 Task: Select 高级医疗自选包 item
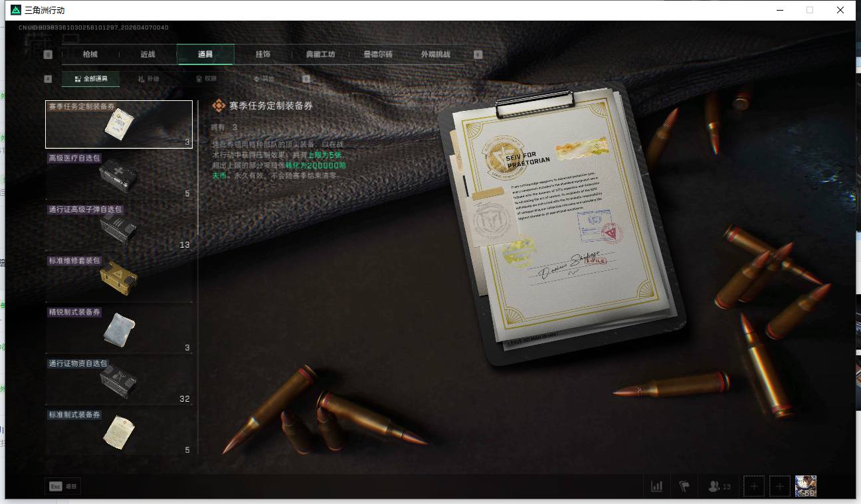pyautogui.click(x=119, y=176)
